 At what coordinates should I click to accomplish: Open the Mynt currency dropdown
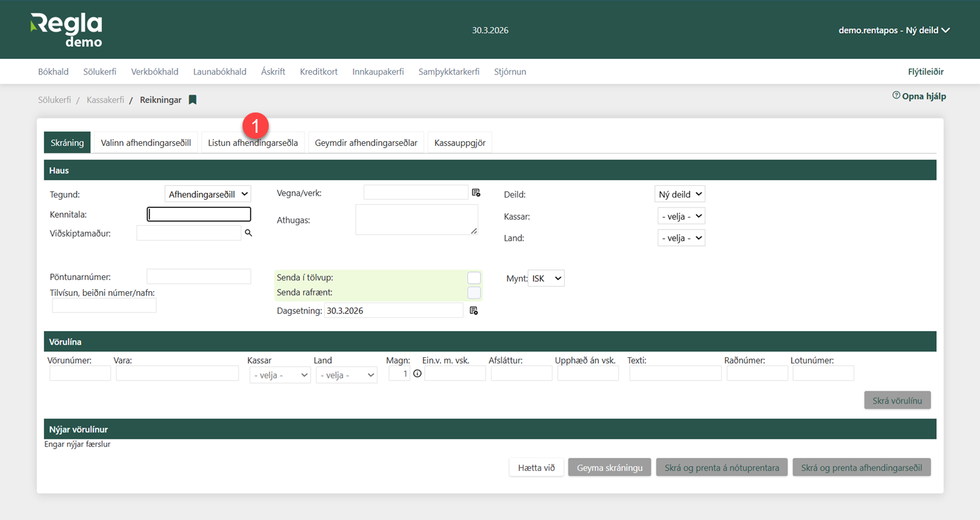545,279
